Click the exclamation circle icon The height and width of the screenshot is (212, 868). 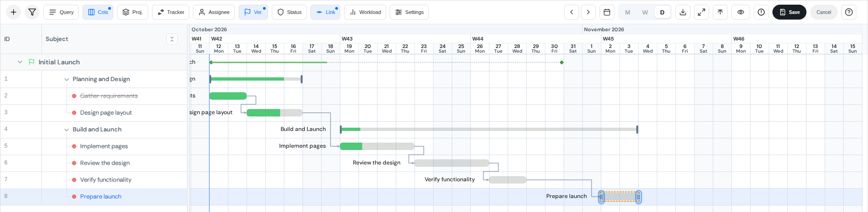tap(761, 12)
